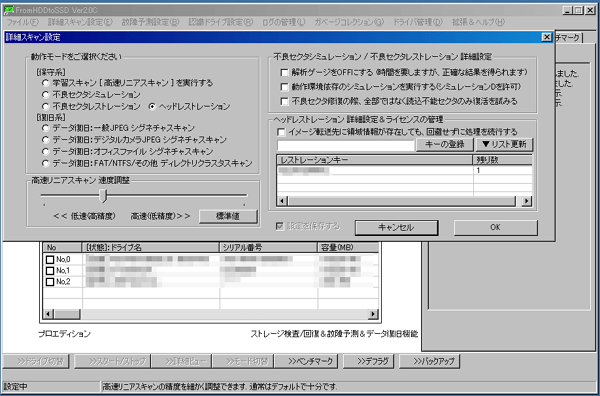Click キャンセル button
The height and width of the screenshot is (396, 600).
396,227
